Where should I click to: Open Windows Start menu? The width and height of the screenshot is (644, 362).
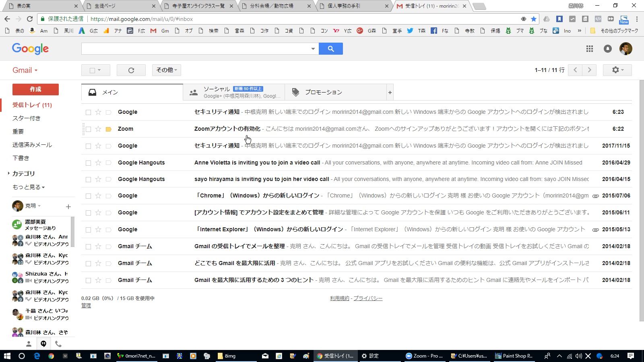tap(7, 356)
